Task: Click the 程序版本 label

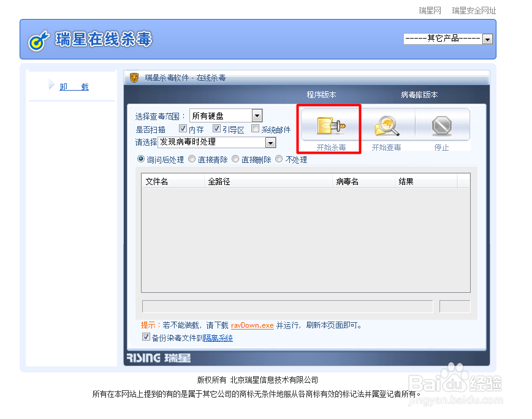Action: tap(321, 95)
